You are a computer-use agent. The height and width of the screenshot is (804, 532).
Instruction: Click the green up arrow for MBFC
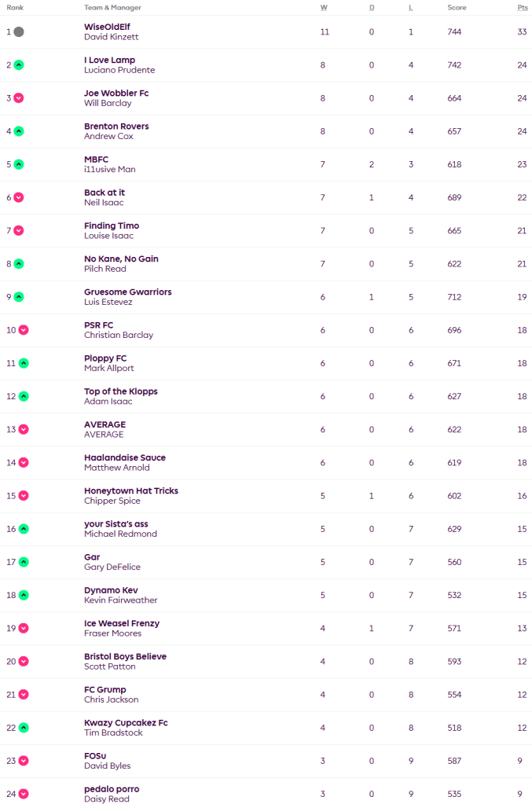click(19, 164)
